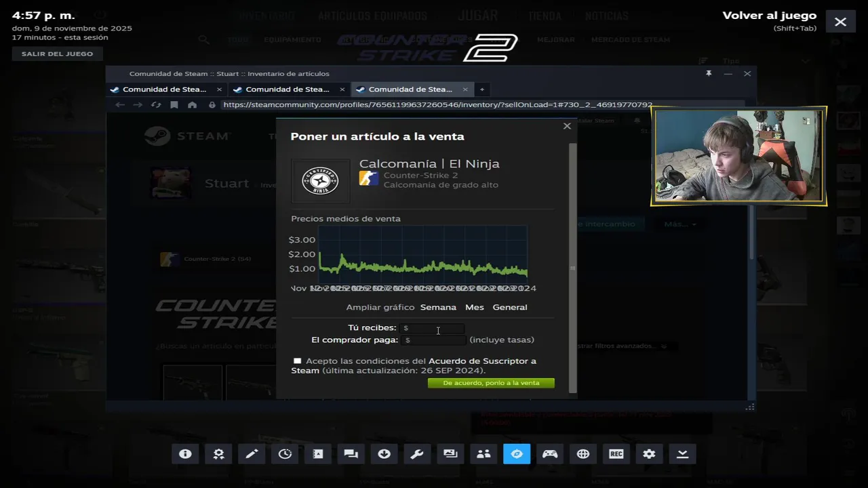This screenshot has width=868, height=488.
Task: Open Stuart profile name link
Action: tap(226, 184)
